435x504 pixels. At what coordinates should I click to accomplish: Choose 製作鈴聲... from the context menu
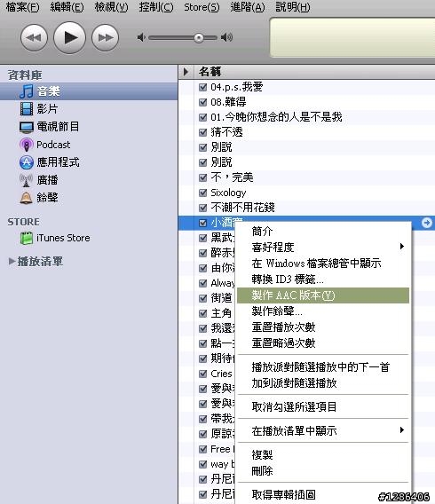323,311
